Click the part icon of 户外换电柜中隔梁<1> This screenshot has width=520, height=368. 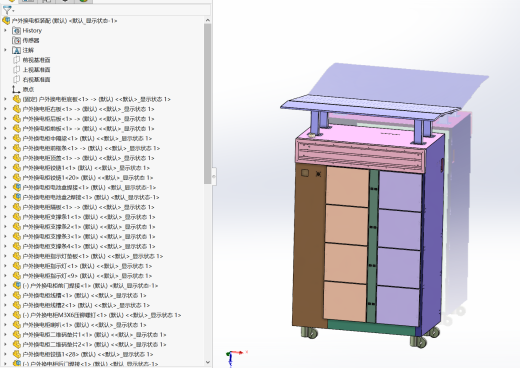17,138
